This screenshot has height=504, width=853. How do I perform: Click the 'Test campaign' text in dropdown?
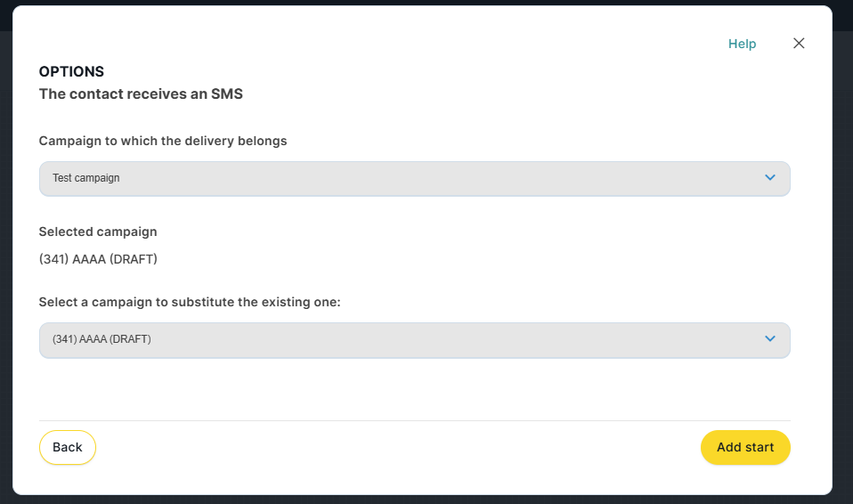coord(86,178)
